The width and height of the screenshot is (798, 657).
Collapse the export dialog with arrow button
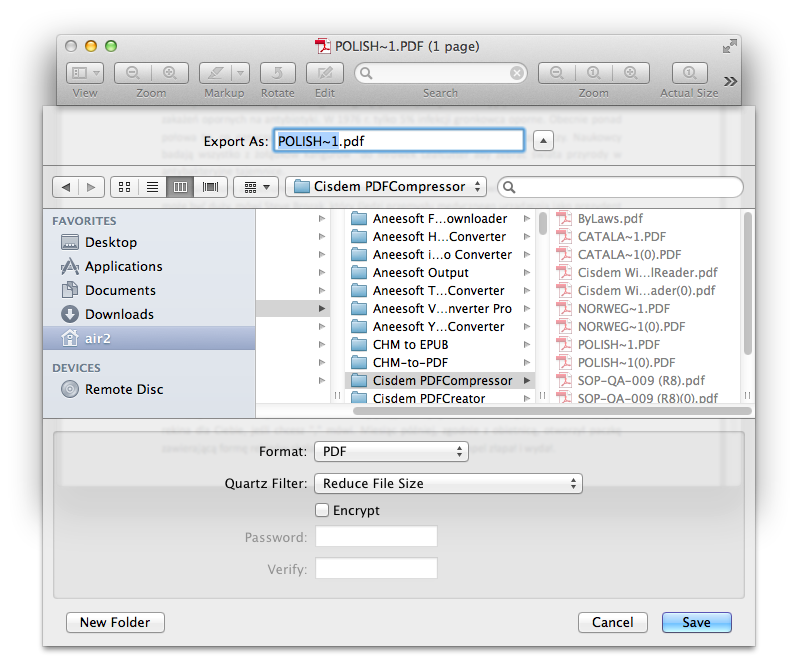click(x=543, y=141)
